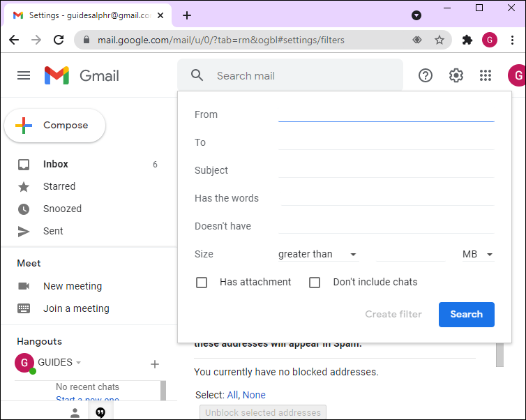Go to the Starred folder
526x420 pixels.
point(59,186)
